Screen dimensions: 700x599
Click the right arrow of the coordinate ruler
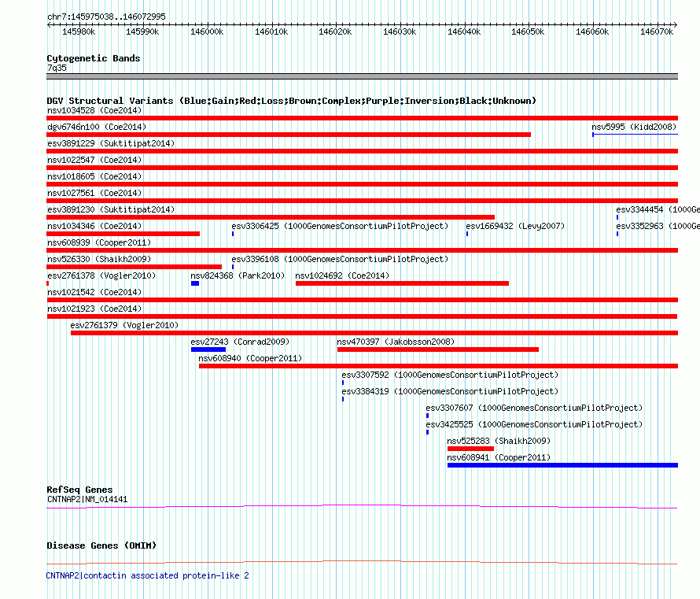[676, 25]
